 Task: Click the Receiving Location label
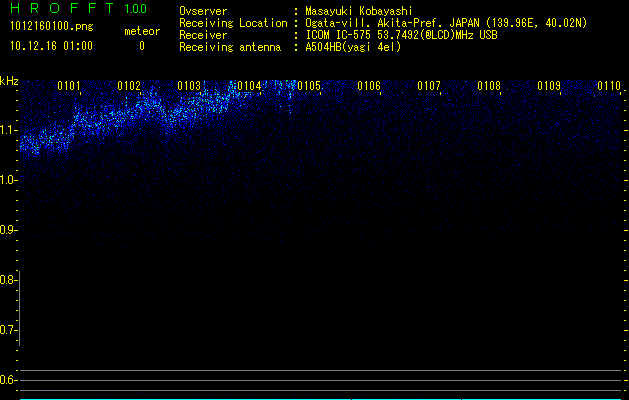233,23
